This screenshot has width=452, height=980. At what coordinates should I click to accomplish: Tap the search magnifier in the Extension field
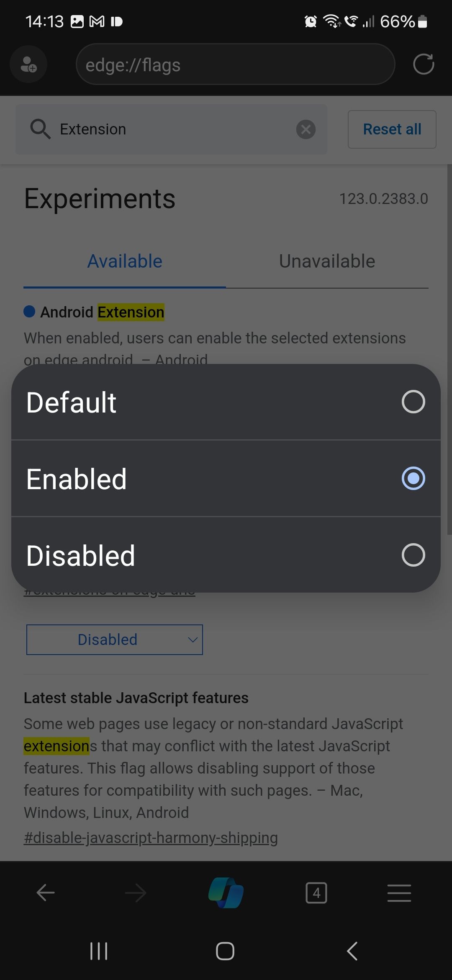pyautogui.click(x=41, y=129)
